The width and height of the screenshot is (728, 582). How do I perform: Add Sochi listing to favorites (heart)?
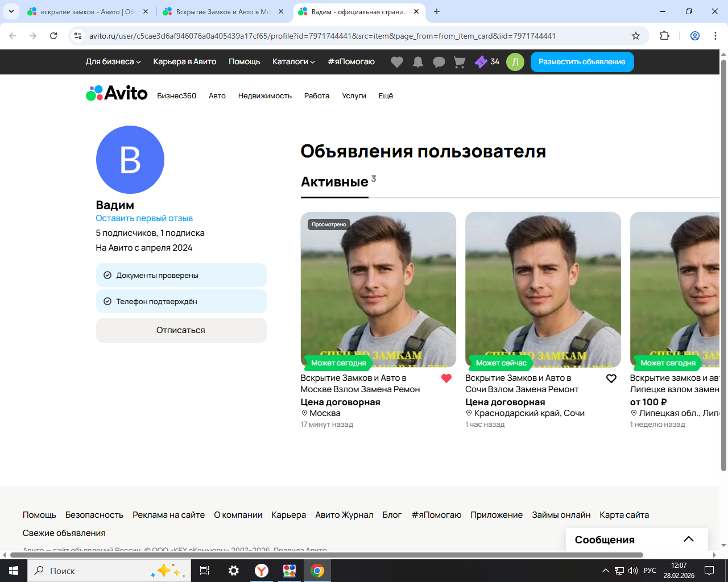click(x=611, y=379)
